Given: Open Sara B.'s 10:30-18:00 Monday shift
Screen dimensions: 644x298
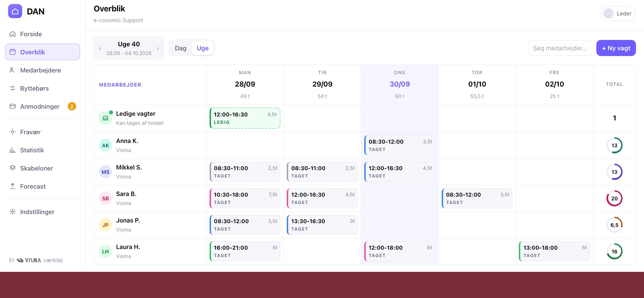Looking at the screenshot, I should coord(245,198).
